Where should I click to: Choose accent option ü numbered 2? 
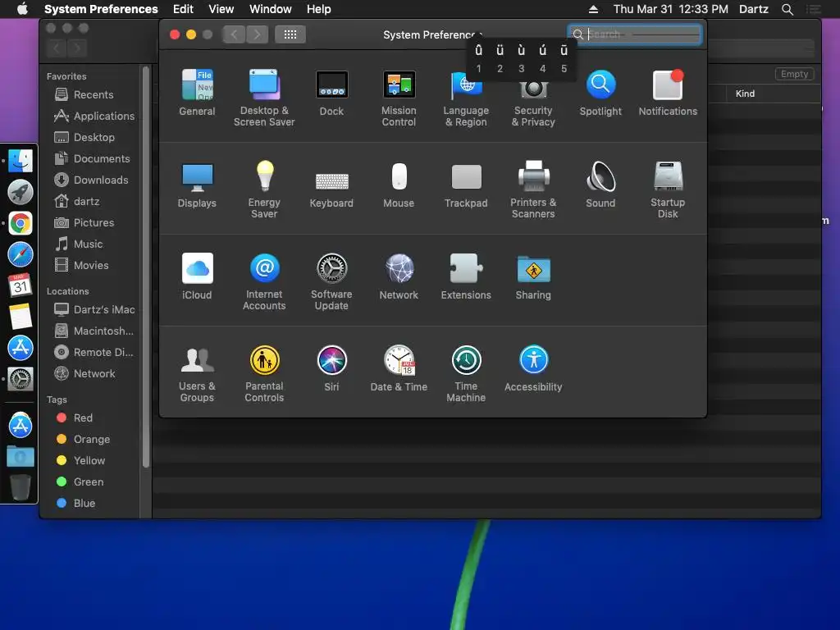coord(500,58)
